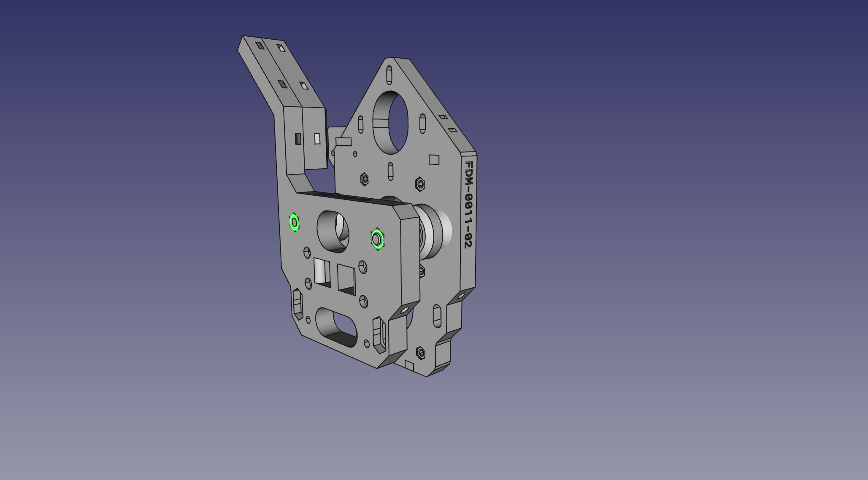Viewport: 868px width, 480px height.
Task: Click the bottom oblong slot on the front plate
Action: [336, 327]
